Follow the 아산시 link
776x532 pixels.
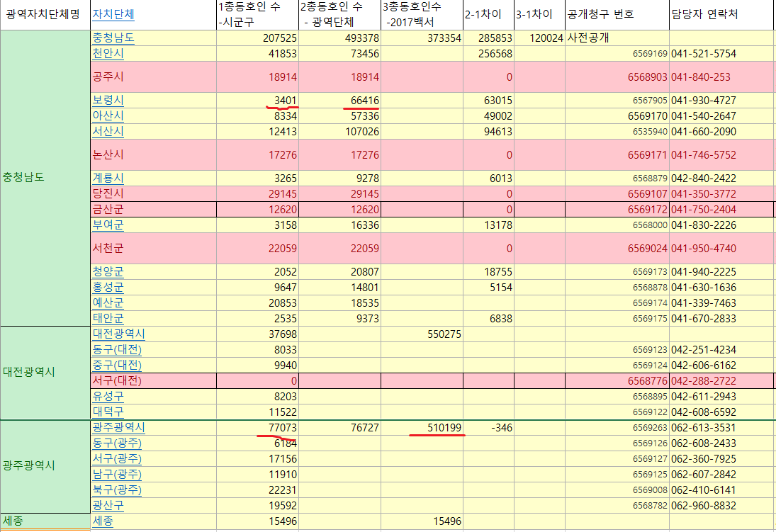pos(108,115)
